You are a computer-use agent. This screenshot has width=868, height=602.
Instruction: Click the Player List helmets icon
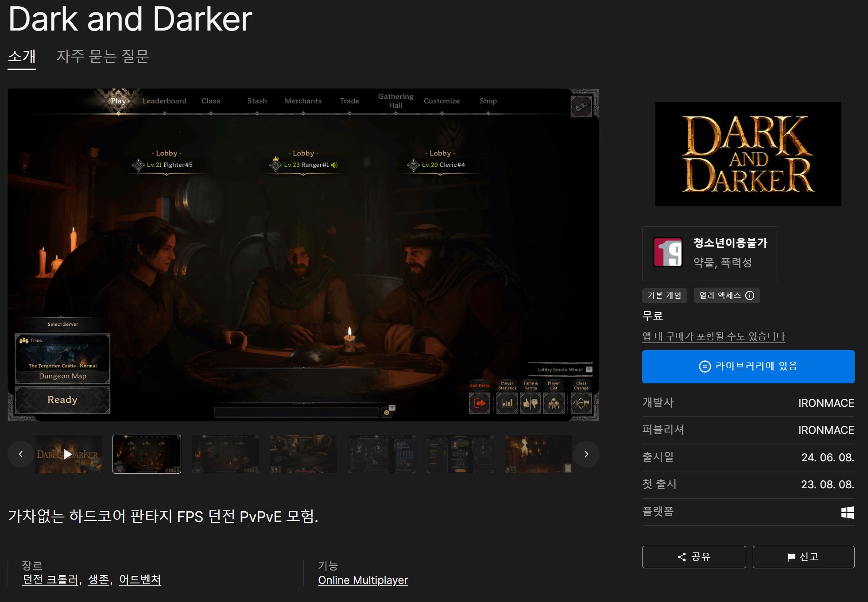click(554, 403)
